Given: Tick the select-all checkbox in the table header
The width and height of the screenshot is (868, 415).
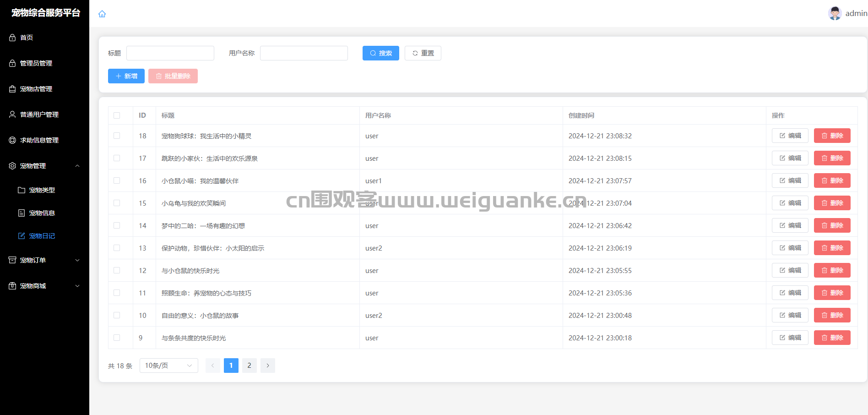Looking at the screenshot, I should 117,115.
